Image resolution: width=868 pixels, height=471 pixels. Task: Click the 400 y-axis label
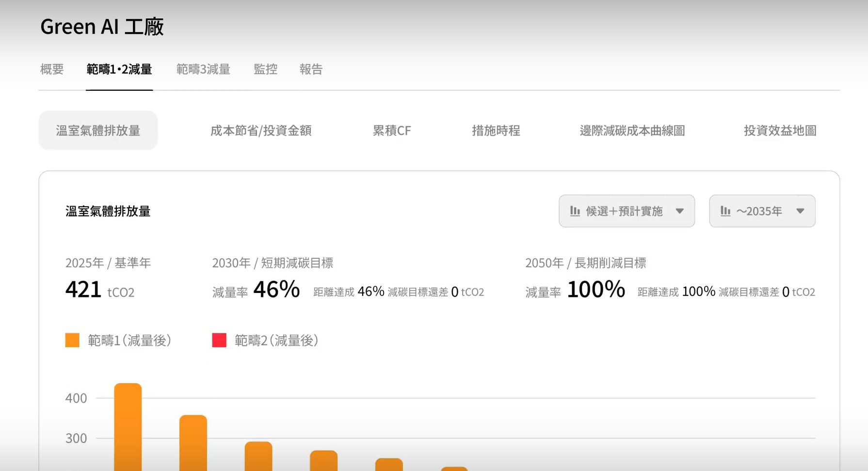(76, 398)
